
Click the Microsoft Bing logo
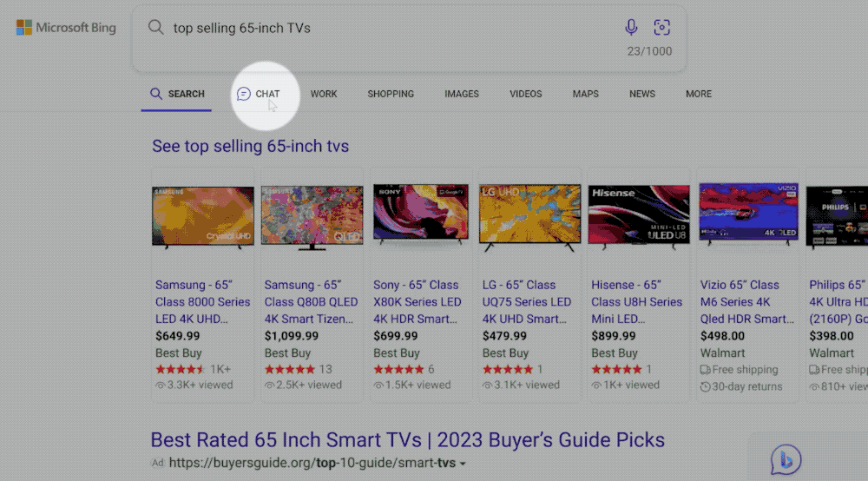(66, 28)
